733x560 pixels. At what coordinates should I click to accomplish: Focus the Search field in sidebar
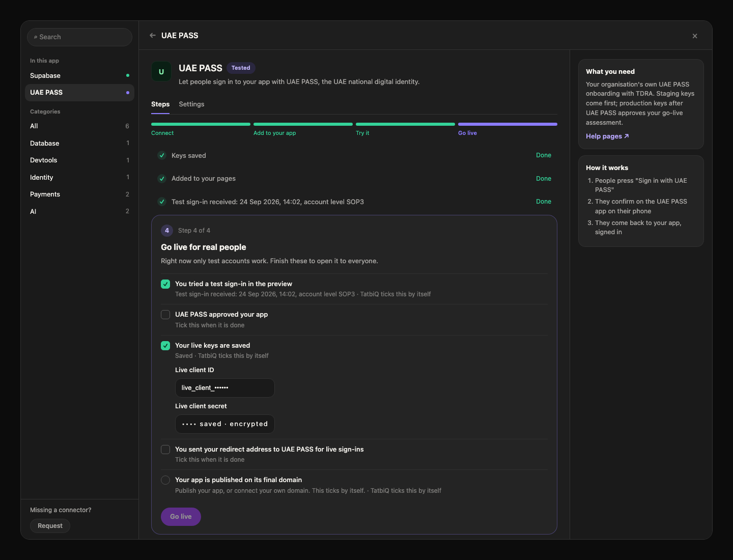point(79,37)
